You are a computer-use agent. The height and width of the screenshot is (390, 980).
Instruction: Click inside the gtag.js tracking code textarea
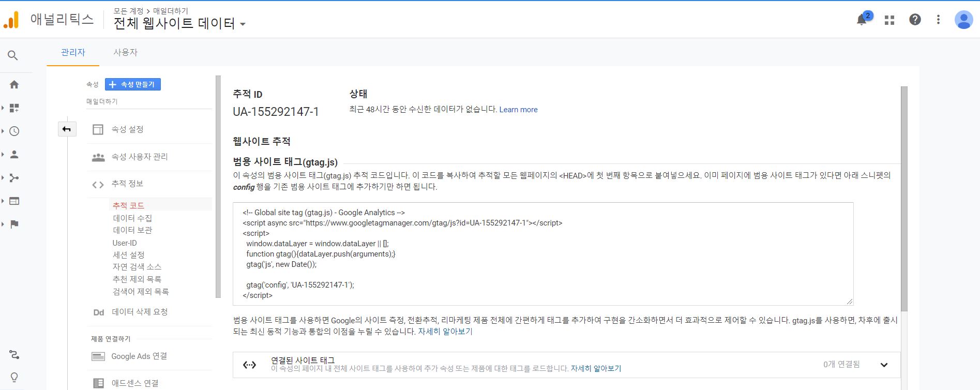543,254
